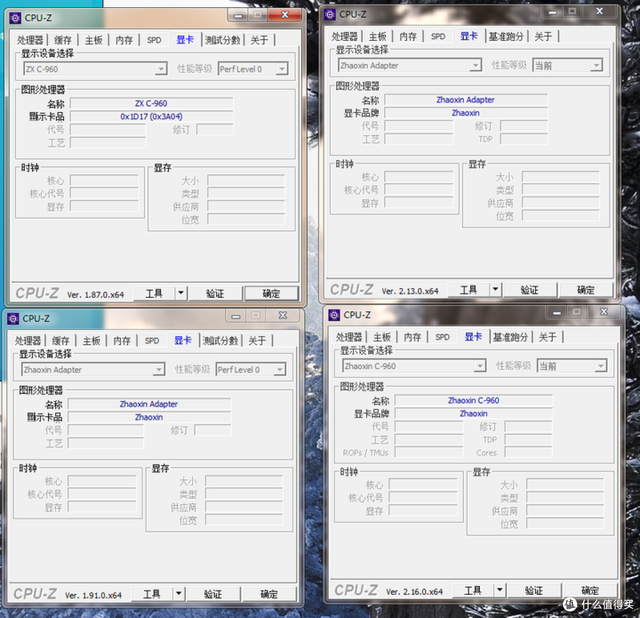Click CPU-Z app icon in 2.13 window title
Viewport: 640px width, 618px height.
coord(330,14)
